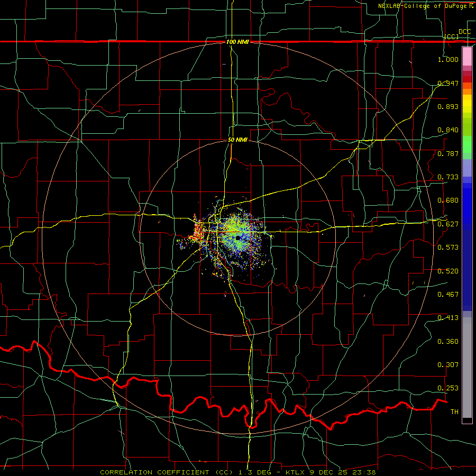Click the 0.947 color scale value
The image size is (476, 476).
click(448, 83)
